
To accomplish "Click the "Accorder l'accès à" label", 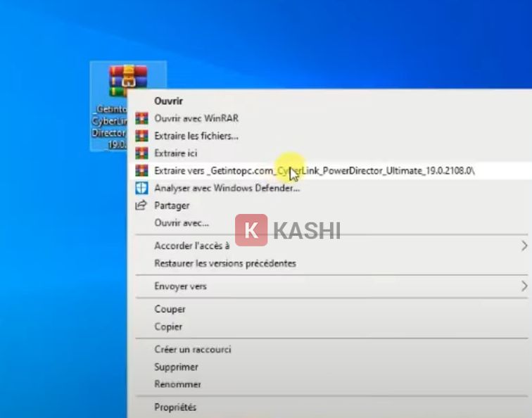I will coord(191,246).
